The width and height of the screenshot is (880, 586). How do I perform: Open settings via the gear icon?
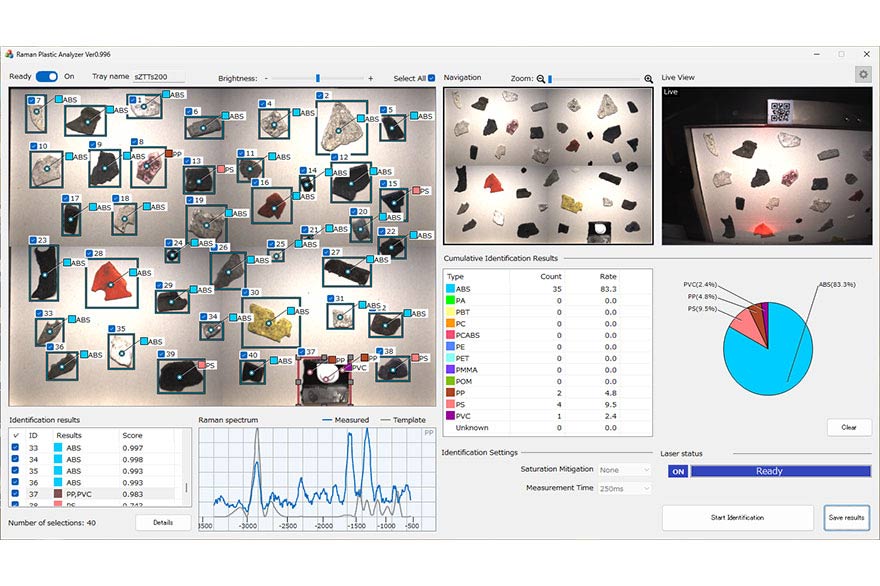pos(862,74)
